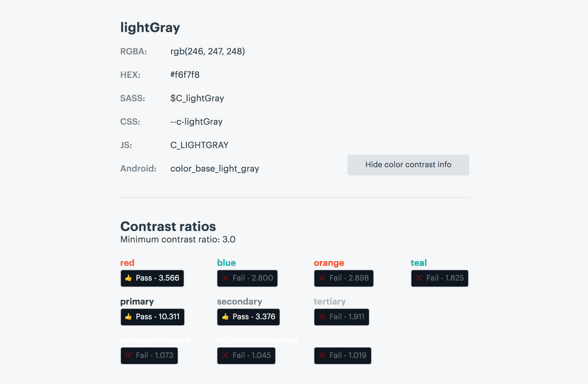Viewport: 588px width, 384px height.
Task: Hide the color contrast info
Action: pos(408,165)
